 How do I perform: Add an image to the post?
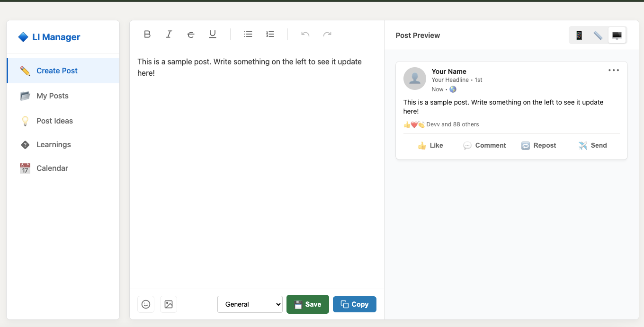point(169,304)
